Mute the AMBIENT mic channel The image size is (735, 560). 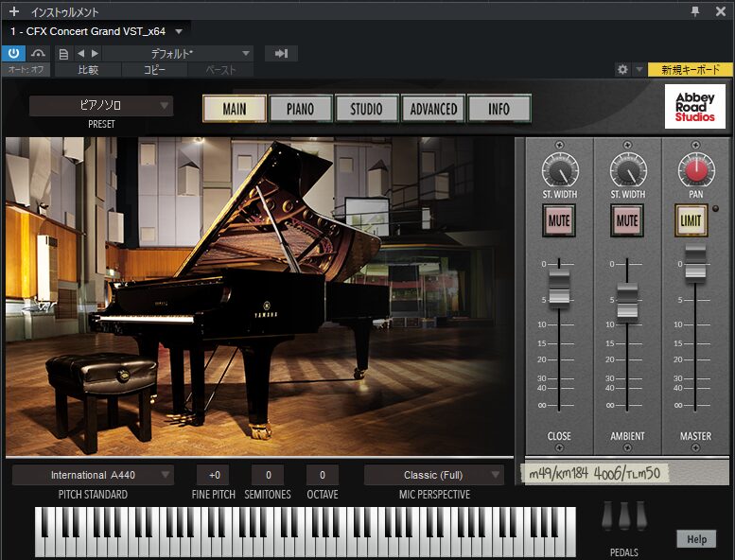coord(627,220)
